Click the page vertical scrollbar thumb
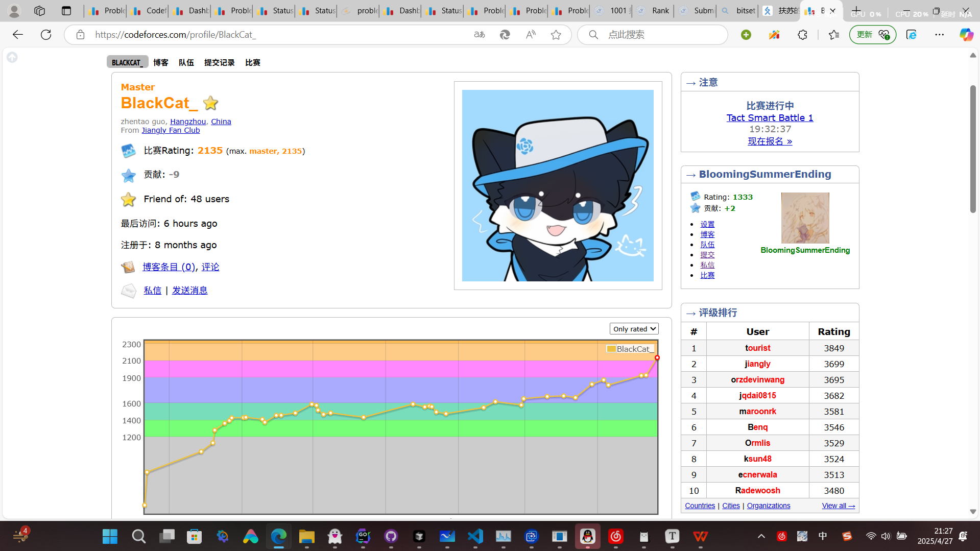This screenshot has height=551, width=980. click(x=973, y=148)
